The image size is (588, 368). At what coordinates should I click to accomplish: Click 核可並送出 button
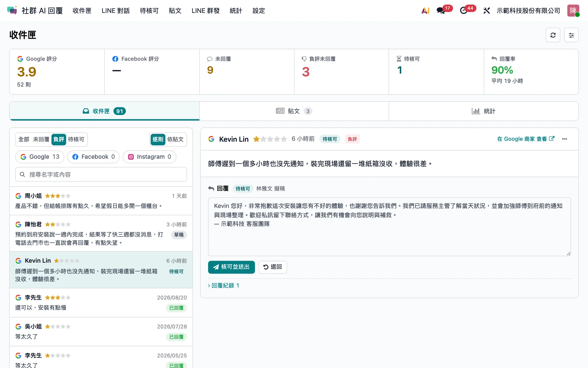tap(231, 267)
